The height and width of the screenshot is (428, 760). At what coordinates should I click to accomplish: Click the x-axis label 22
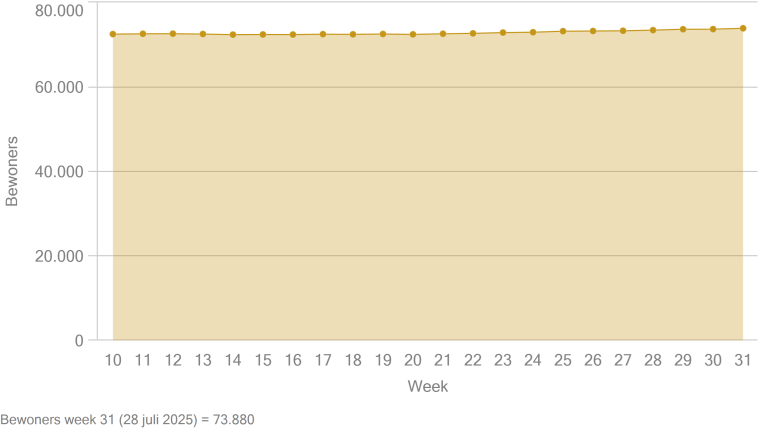473,360
